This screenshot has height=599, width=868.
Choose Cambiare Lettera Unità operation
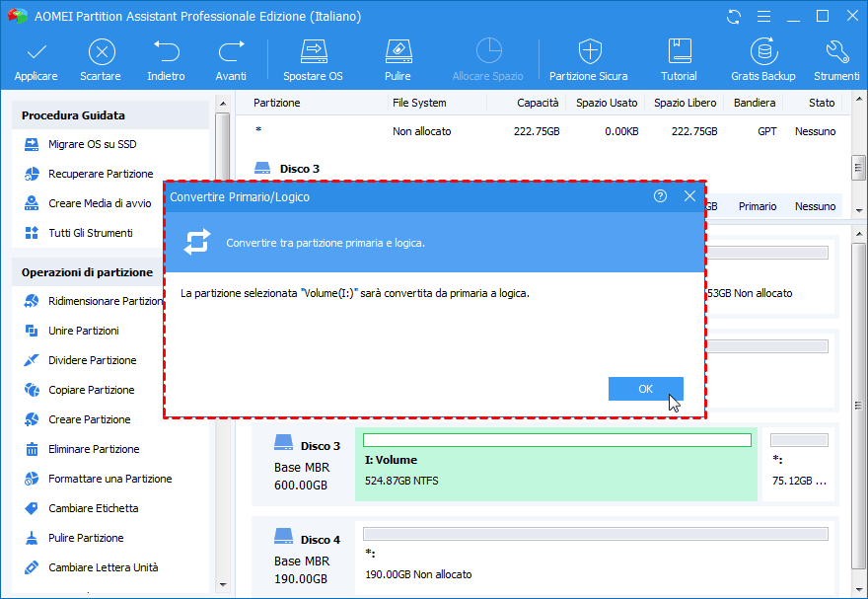point(103,567)
